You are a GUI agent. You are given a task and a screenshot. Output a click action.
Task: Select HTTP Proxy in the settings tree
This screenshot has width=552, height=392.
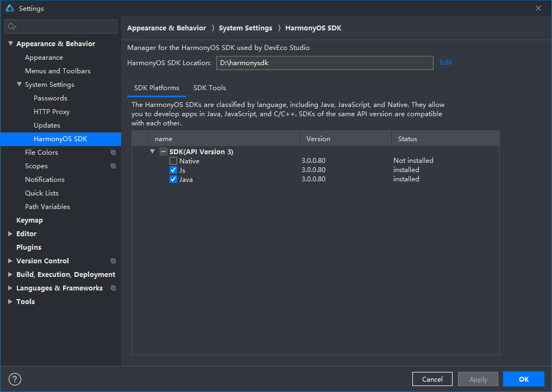pyautogui.click(x=52, y=111)
